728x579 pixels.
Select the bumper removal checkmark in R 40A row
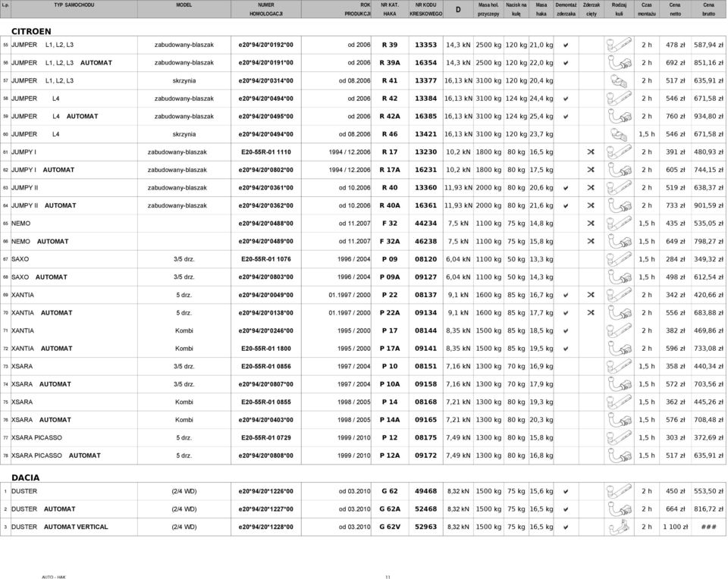pyautogui.click(x=566, y=206)
